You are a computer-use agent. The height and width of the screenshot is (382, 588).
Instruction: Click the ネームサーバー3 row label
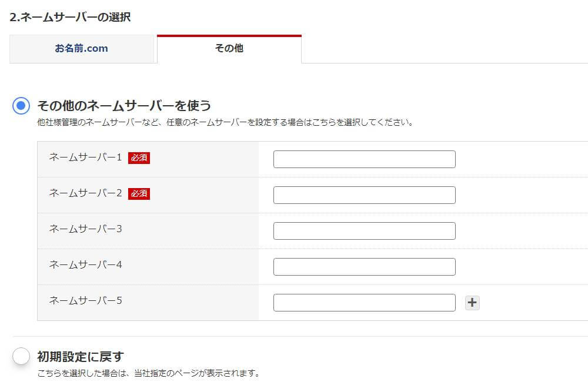tap(85, 229)
